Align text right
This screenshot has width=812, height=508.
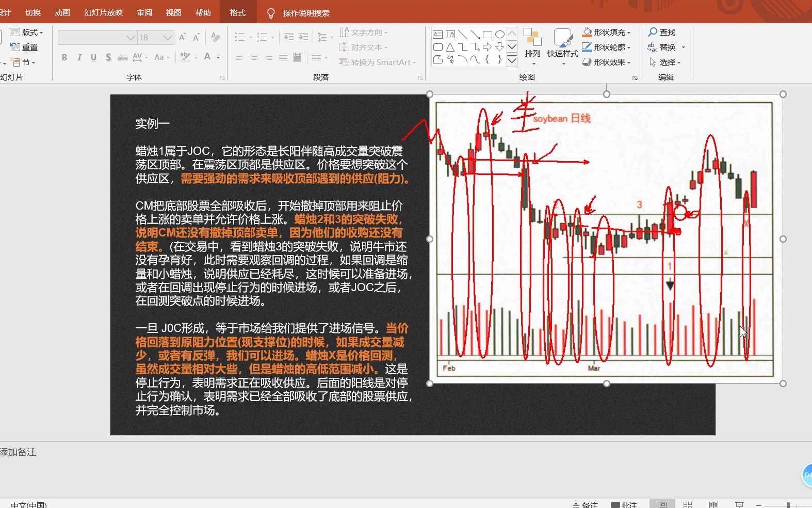[269, 57]
